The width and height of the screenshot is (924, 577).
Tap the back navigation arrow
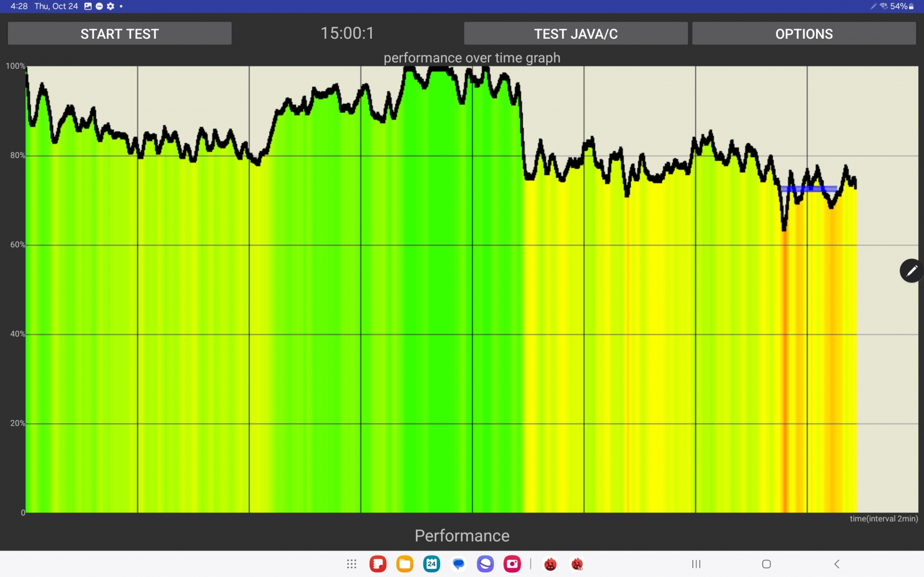pyautogui.click(x=836, y=564)
